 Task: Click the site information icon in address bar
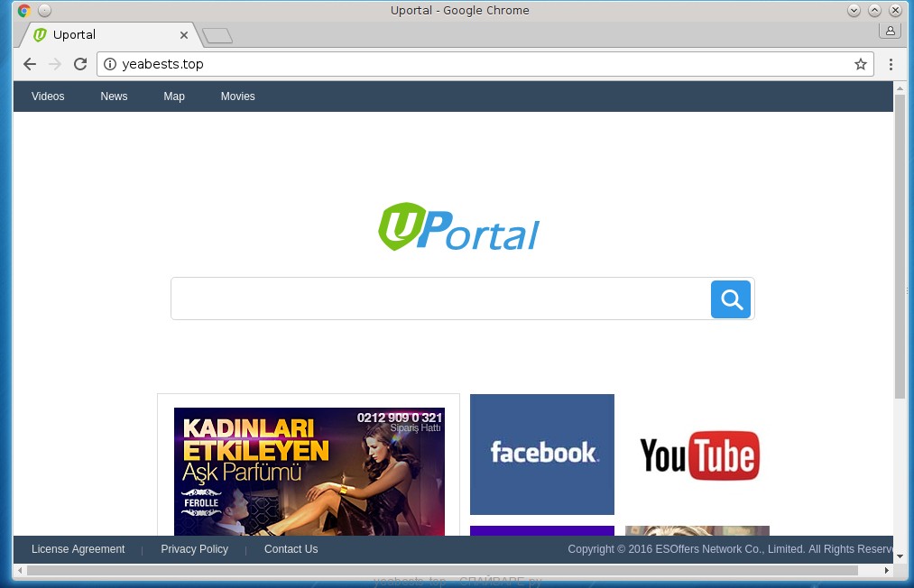110,64
